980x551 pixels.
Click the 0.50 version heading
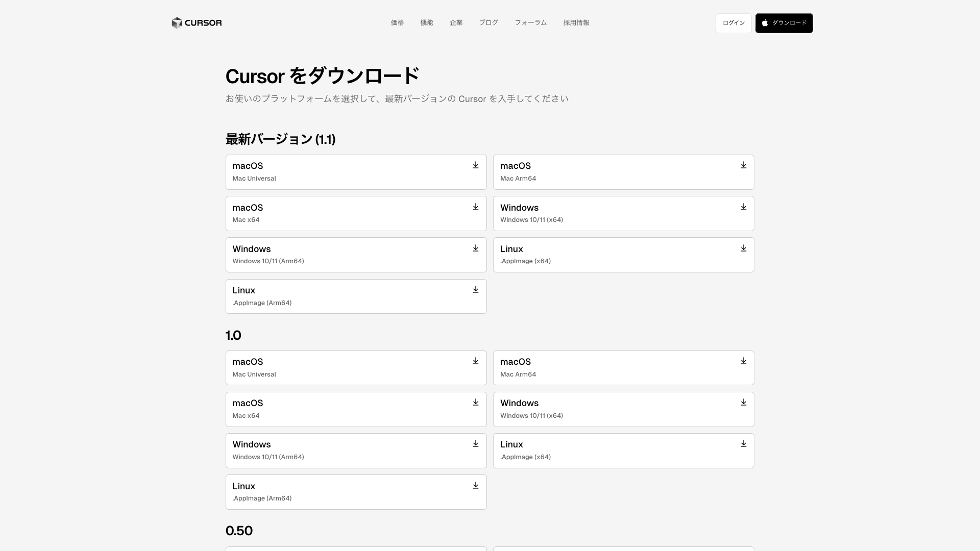[239, 531]
